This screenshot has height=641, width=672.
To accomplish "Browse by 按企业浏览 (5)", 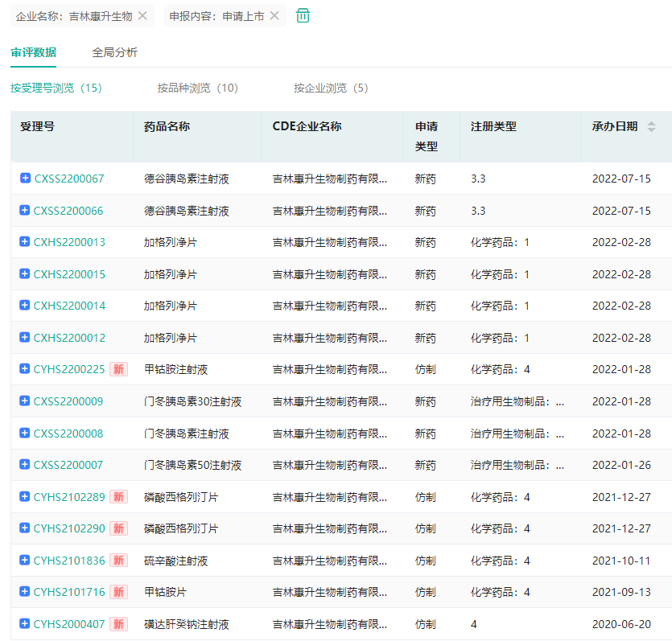I will 331,88.
